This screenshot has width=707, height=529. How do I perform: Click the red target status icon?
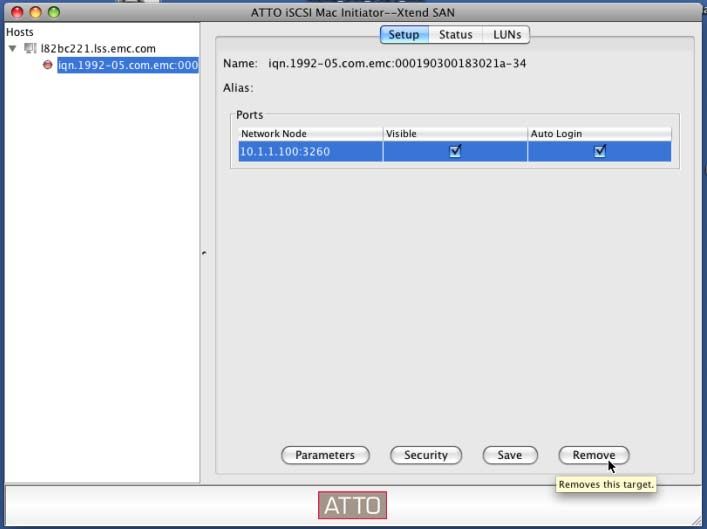48,65
